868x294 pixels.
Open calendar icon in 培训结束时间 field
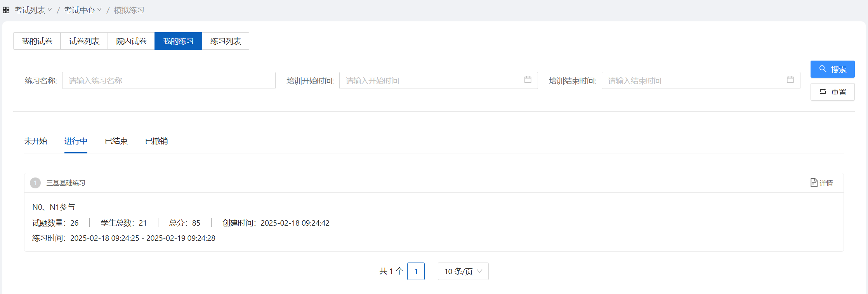[790, 80]
